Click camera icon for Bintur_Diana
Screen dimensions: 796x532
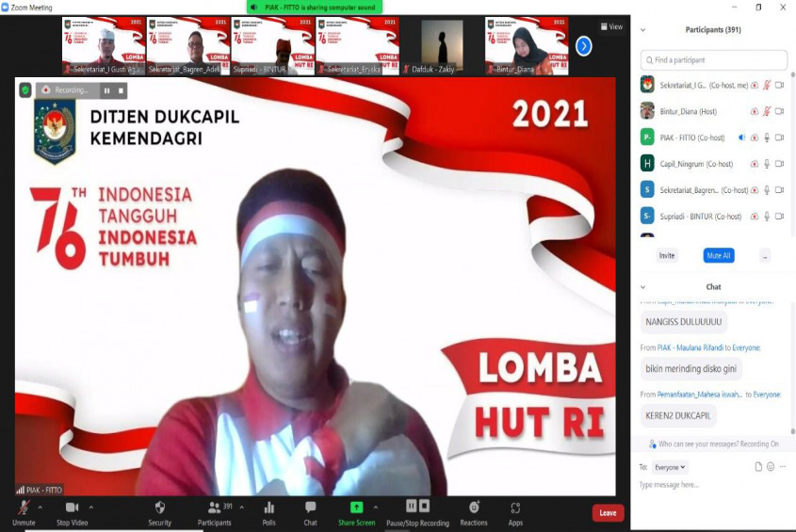click(780, 111)
